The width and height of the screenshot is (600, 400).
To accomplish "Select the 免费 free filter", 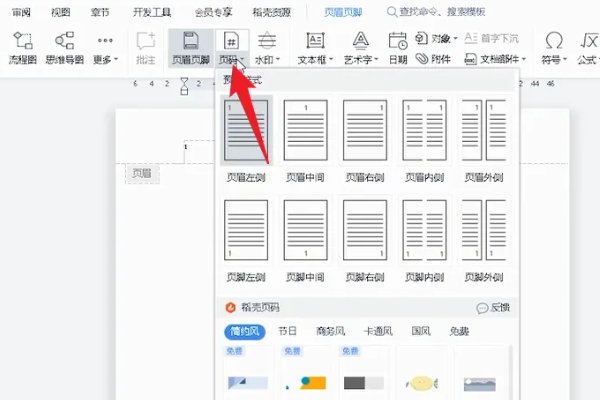I will point(459,331).
